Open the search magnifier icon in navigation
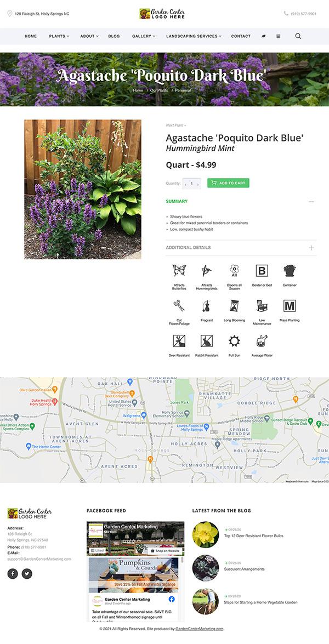The height and width of the screenshot is (644, 329). pos(298,36)
